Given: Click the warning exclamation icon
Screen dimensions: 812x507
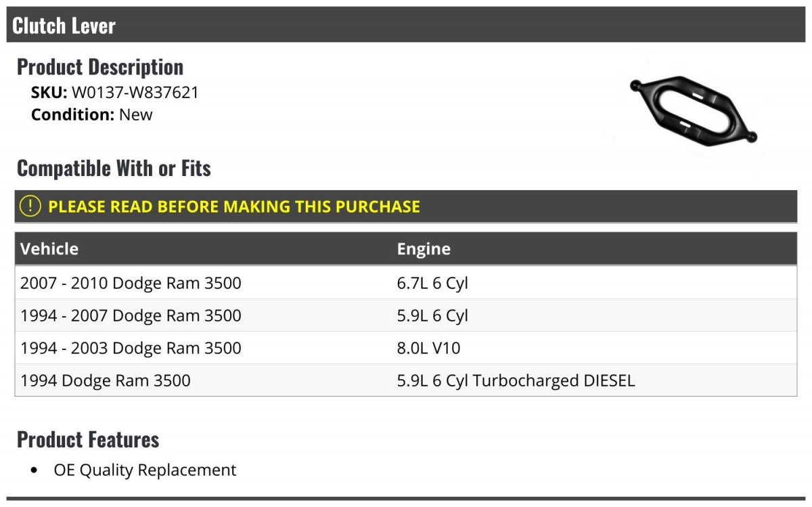Looking at the screenshot, I should (x=30, y=206).
